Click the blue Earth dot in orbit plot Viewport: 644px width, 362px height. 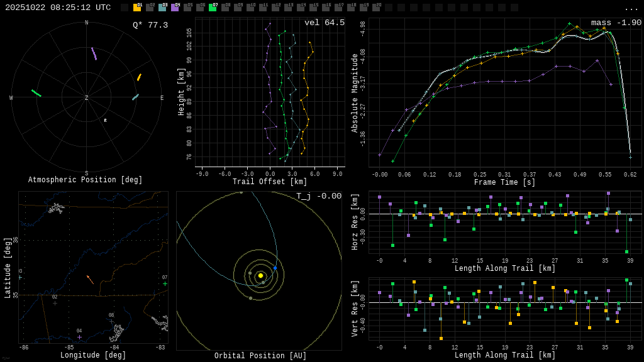275,268
